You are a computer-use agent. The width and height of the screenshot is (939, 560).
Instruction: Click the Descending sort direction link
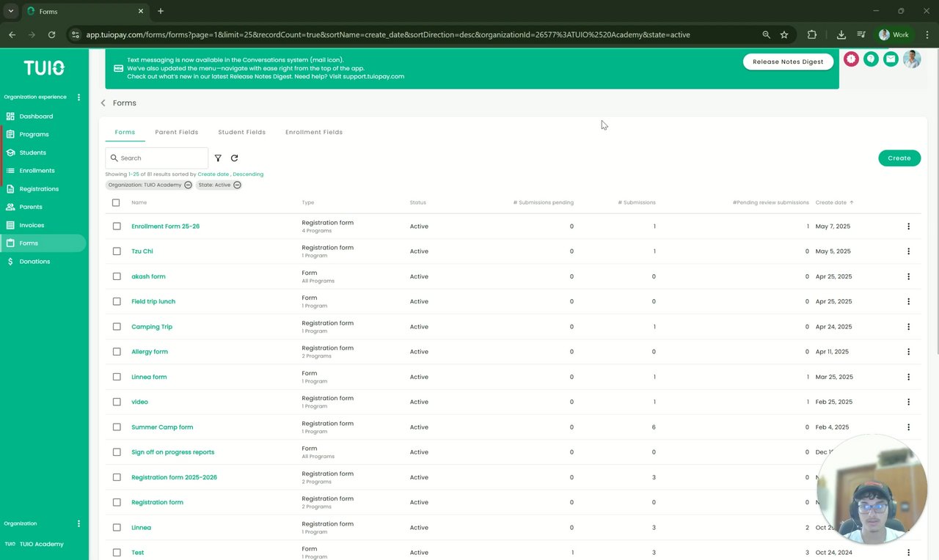pyautogui.click(x=248, y=174)
